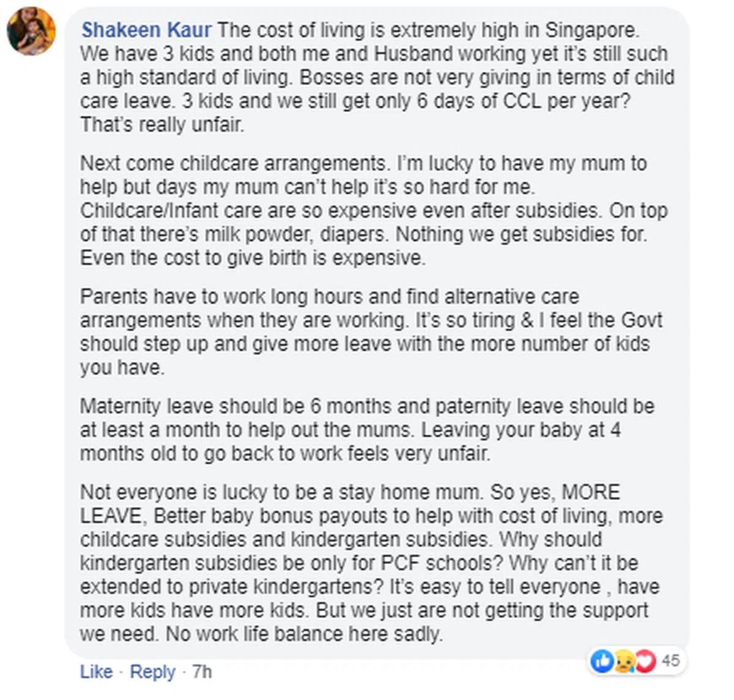734x700 pixels.
Task: Click the paragraph starting "Maternity leave should be"
Action: (x=367, y=430)
